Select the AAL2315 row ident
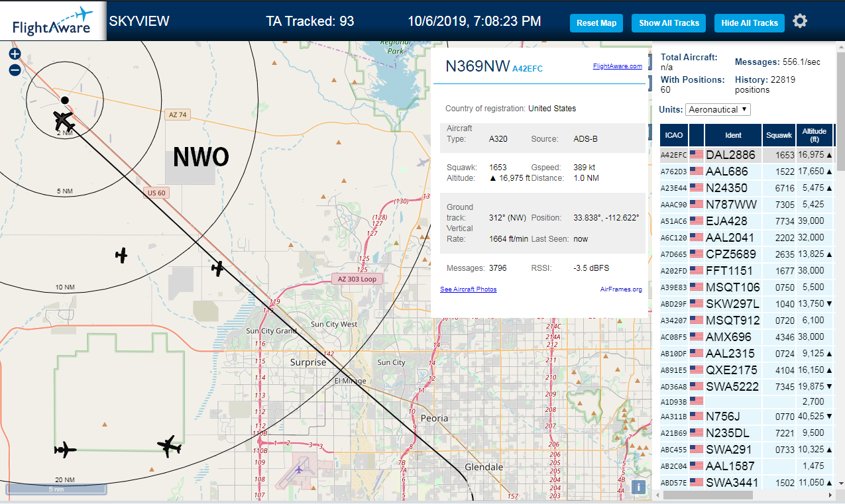The width and height of the screenshot is (845, 504). pyautogui.click(x=729, y=353)
